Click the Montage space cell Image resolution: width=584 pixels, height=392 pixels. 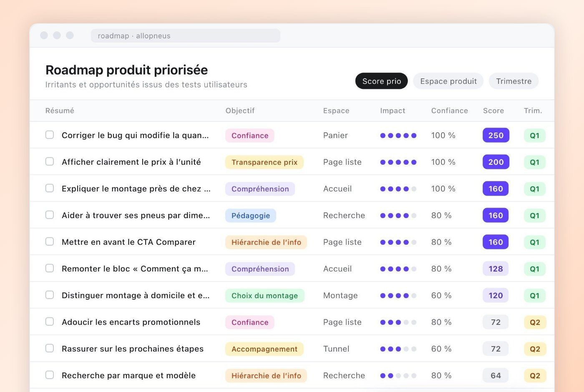[x=340, y=295]
